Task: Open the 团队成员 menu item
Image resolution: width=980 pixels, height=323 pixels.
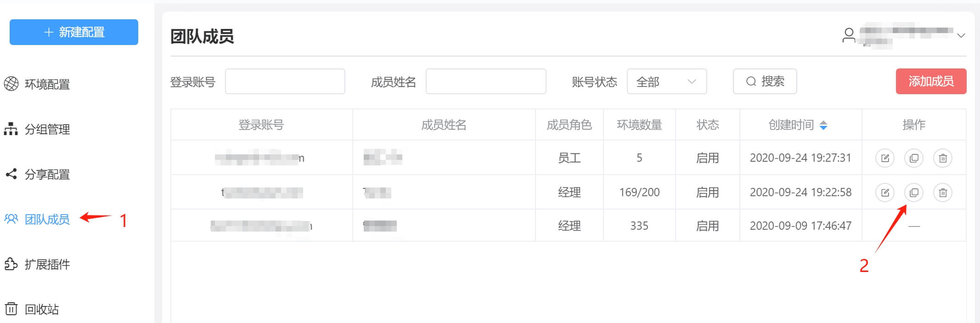Action: coord(47,219)
